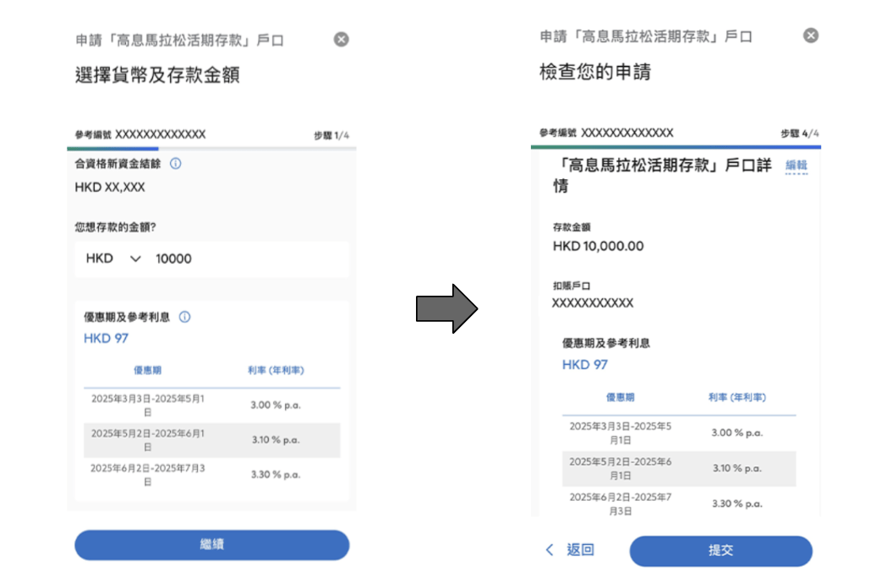Click 2025年5月2日-2025年6月1日 period on review screen
The width and height of the screenshot is (881, 588).
coord(621,468)
